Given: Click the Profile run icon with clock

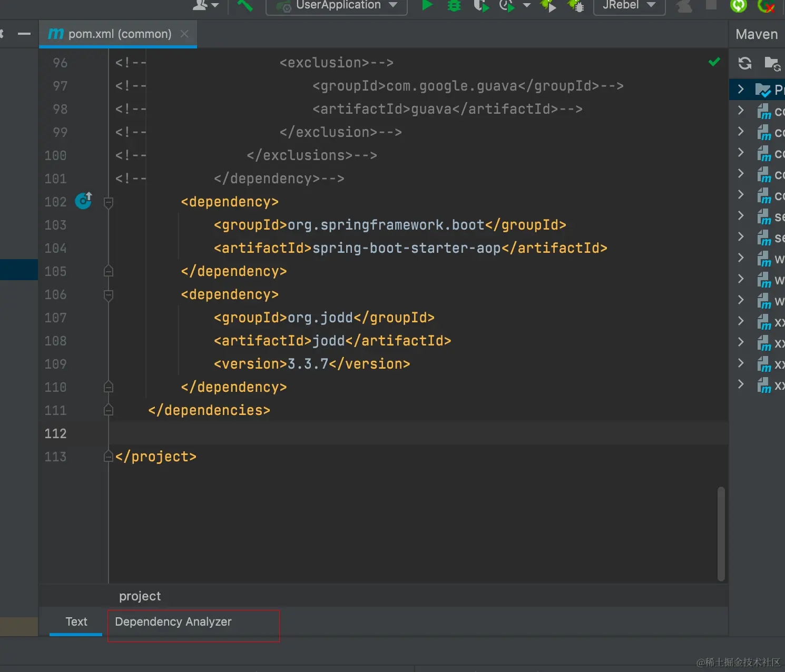Looking at the screenshot, I should click(x=507, y=5).
